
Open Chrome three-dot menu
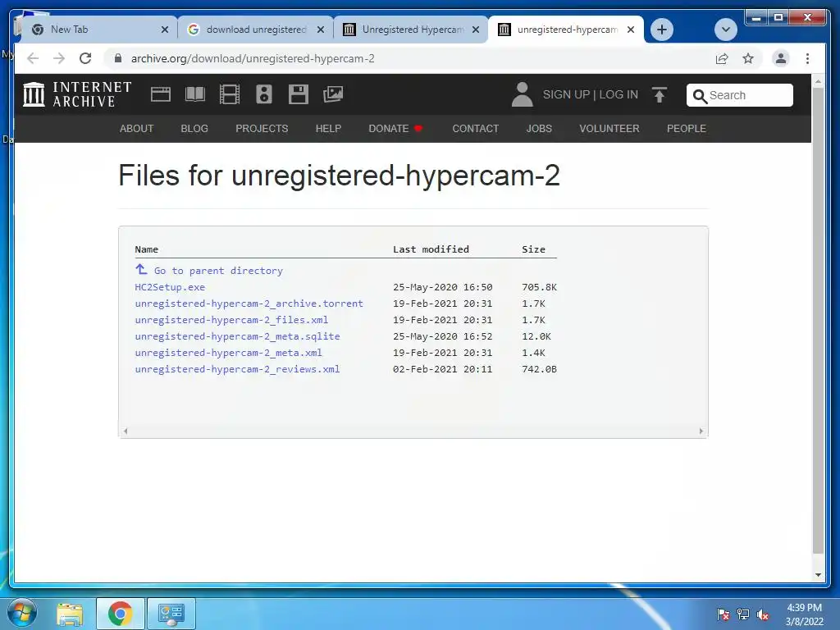807,58
